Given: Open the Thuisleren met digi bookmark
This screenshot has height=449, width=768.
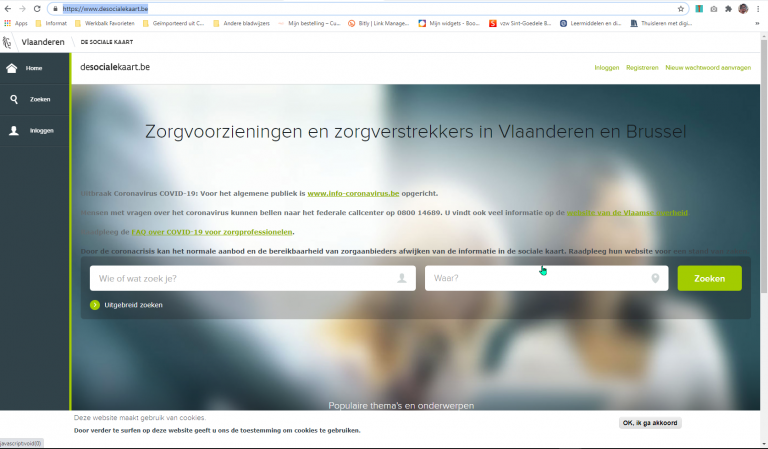Looking at the screenshot, I should [x=661, y=23].
